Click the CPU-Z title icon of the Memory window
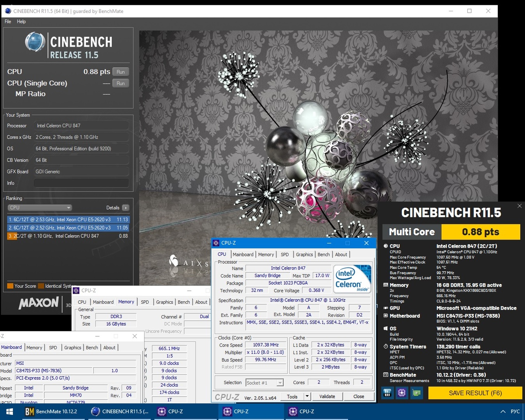 (x=76, y=290)
